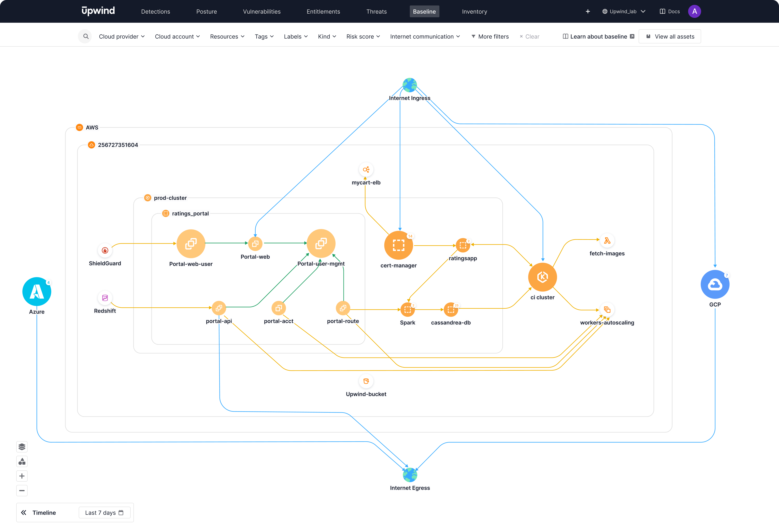Open the user avatar menu
The height and width of the screenshot is (532, 779).
click(695, 11)
